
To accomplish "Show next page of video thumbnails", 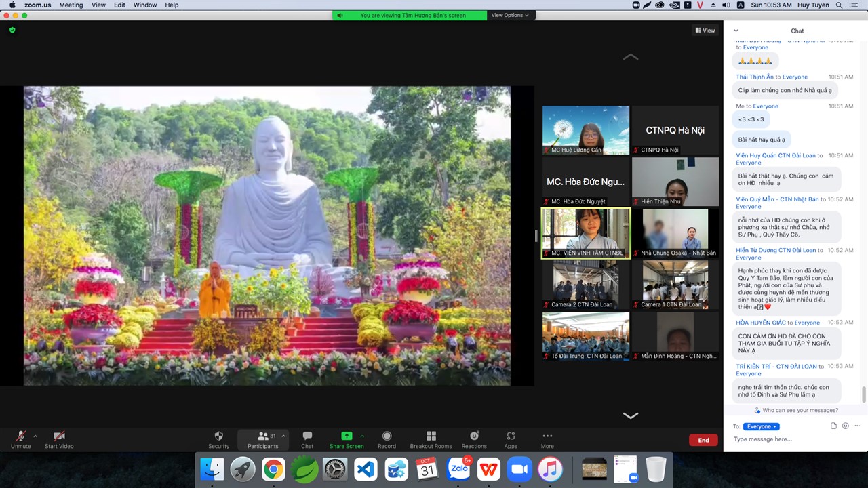I will point(631,415).
